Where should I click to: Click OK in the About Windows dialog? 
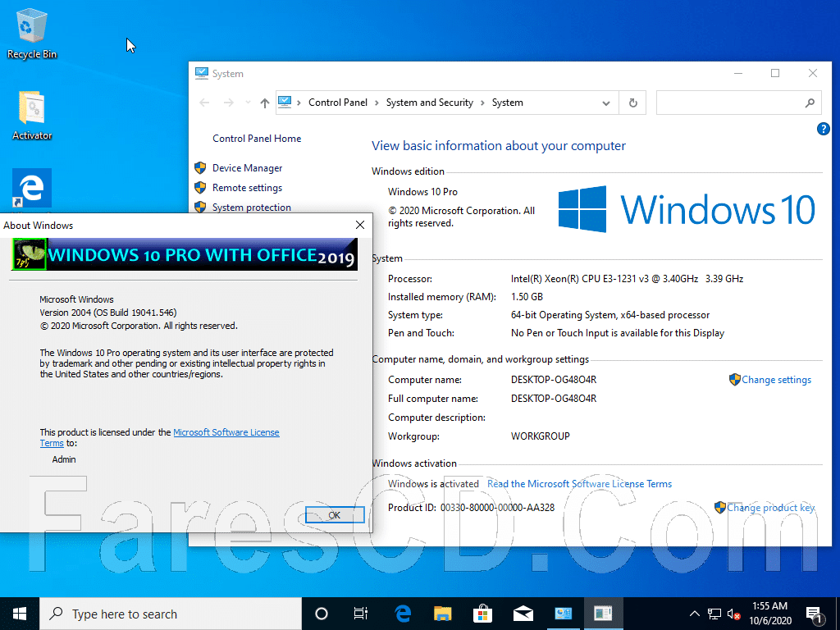tap(335, 515)
